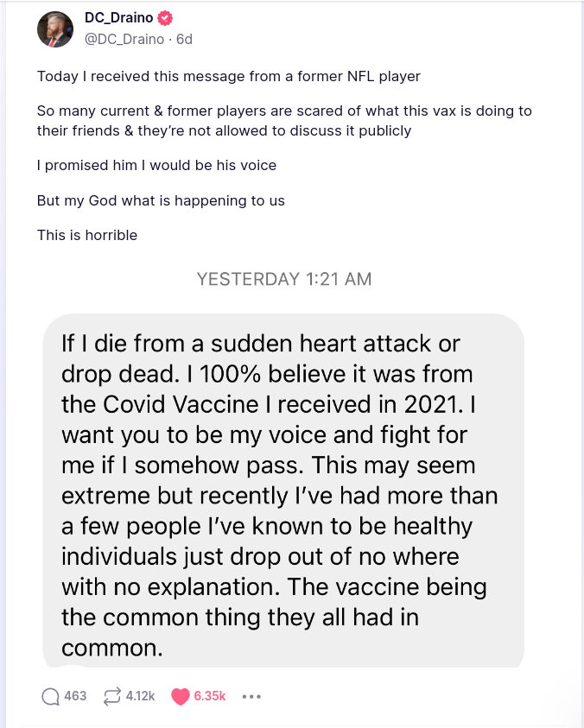The width and height of the screenshot is (584, 728).
Task: Click the 'Today I received this message' line
Action: pyautogui.click(x=229, y=76)
